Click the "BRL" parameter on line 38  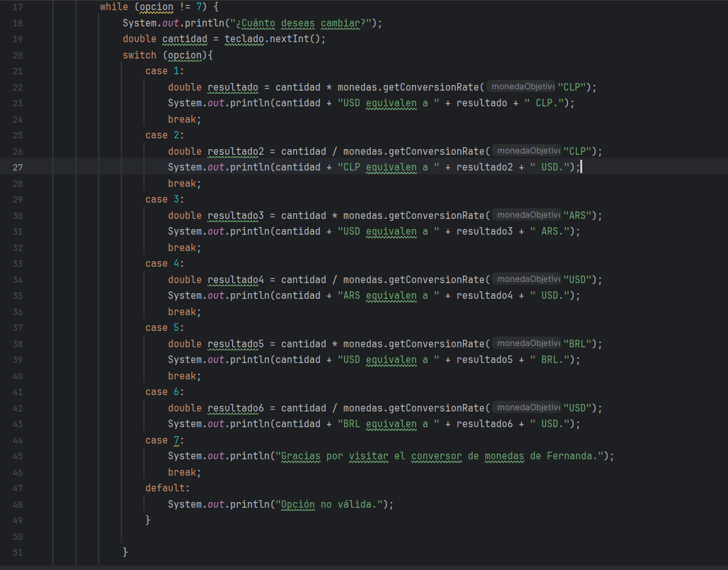(577, 344)
